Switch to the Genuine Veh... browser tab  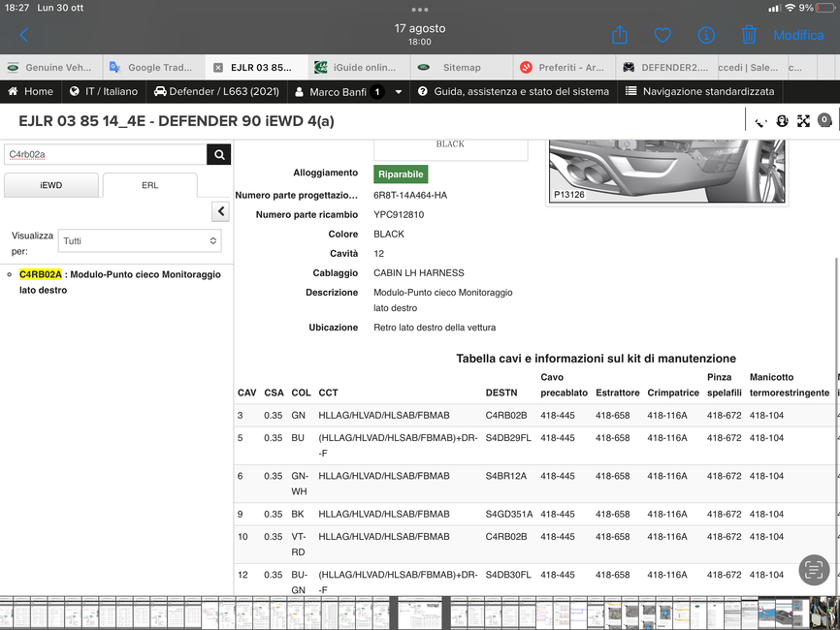pyautogui.click(x=51, y=68)
